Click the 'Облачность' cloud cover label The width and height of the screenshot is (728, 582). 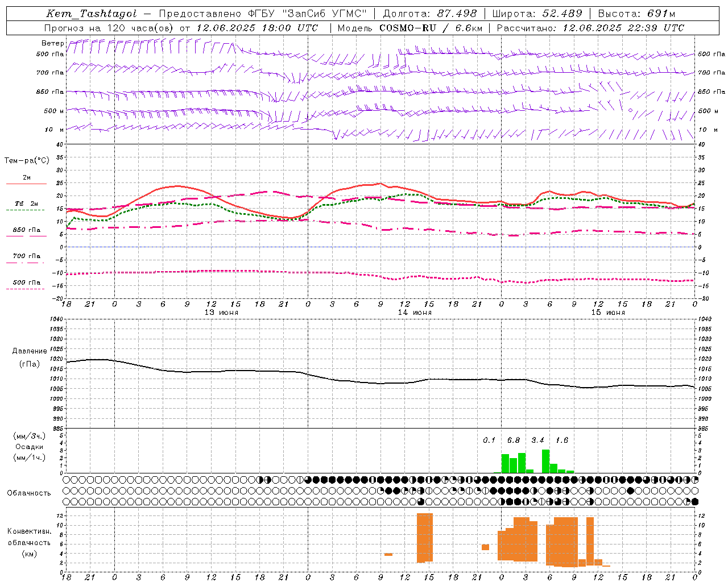(x=29, y=493)
